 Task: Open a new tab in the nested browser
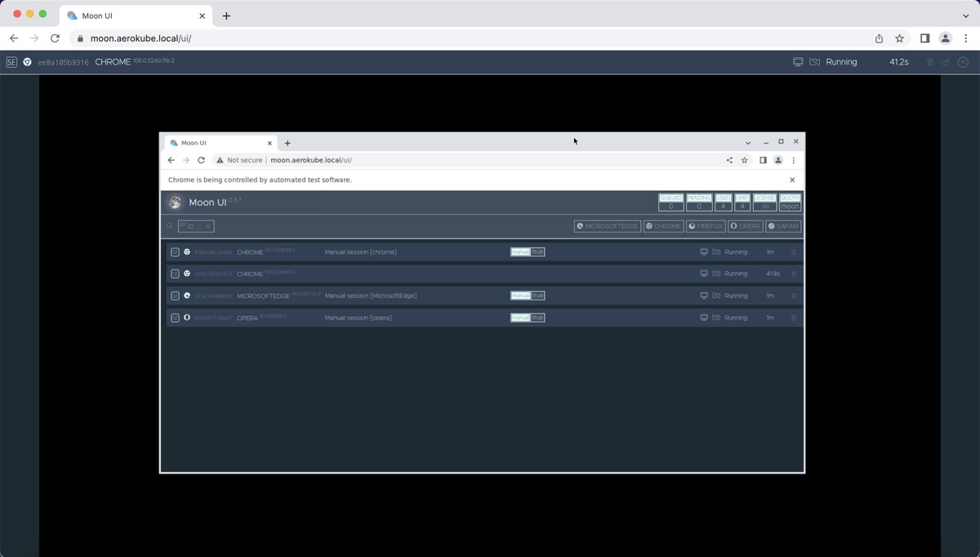(x=287, y=143)
